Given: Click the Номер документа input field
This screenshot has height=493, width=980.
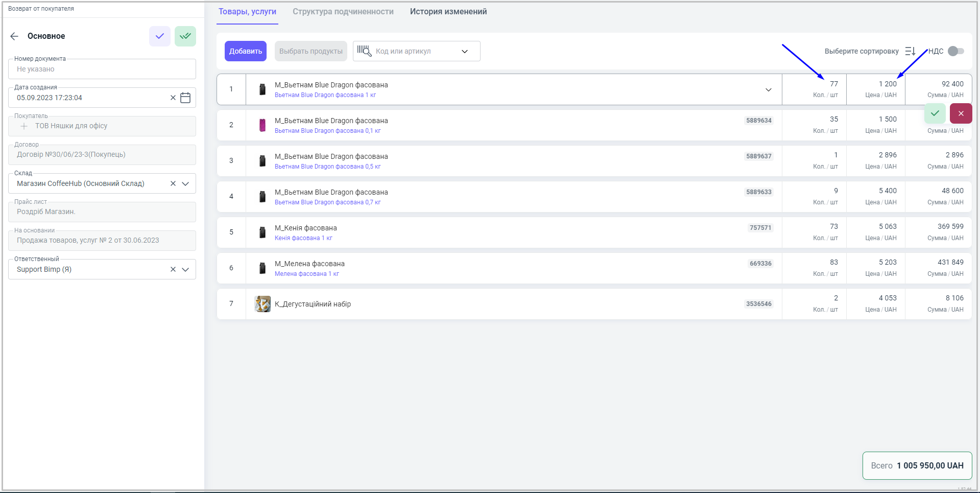Looking at the screenshot, I should click(102, 69).
